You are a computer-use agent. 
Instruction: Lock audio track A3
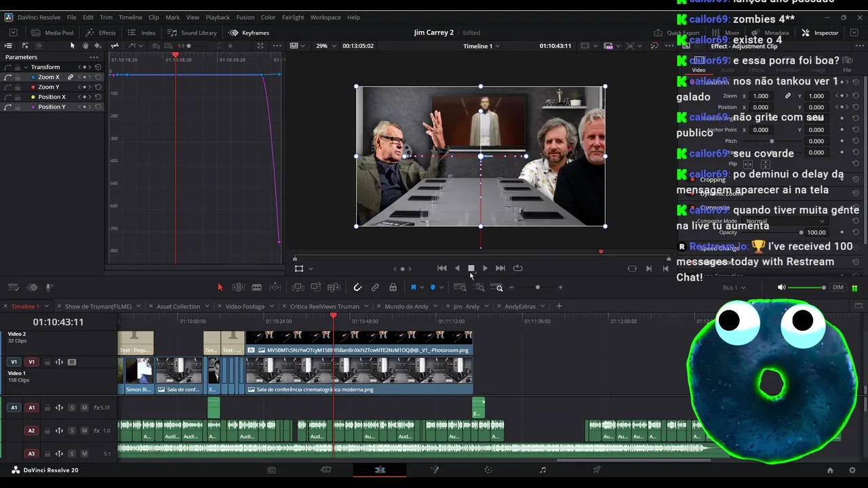pyautogui.click(x=47, y=453)
